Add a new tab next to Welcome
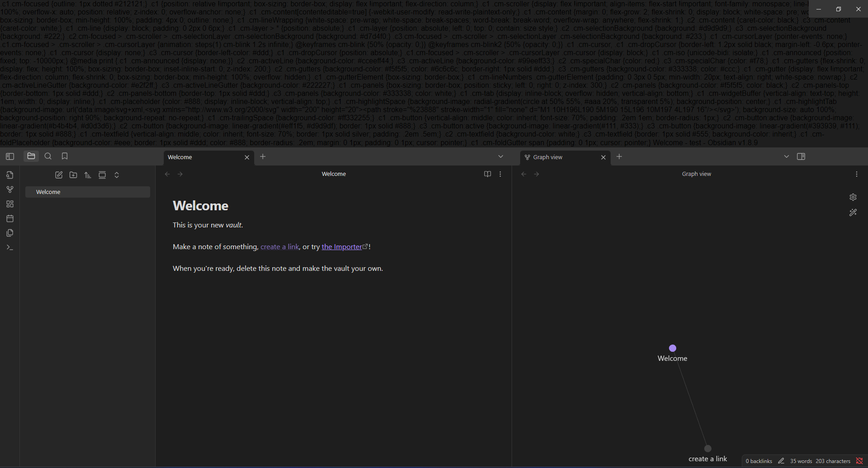This screenshot has height=468, width=868. coord(263,156)
